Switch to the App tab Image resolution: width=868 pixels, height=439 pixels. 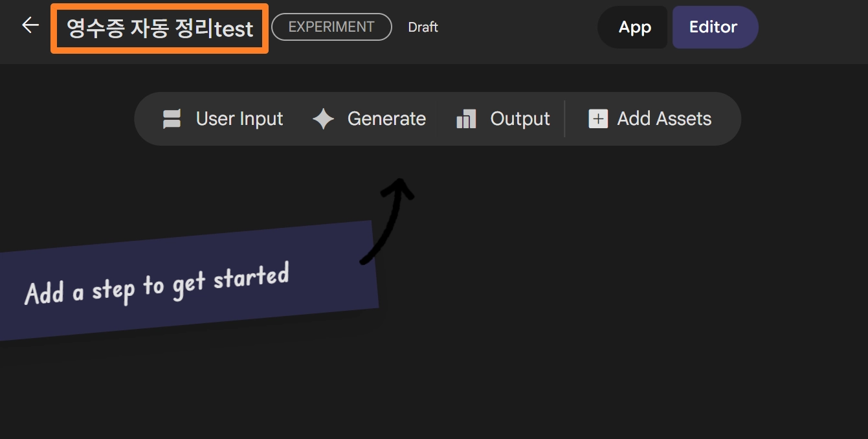(x=634, y=27)
